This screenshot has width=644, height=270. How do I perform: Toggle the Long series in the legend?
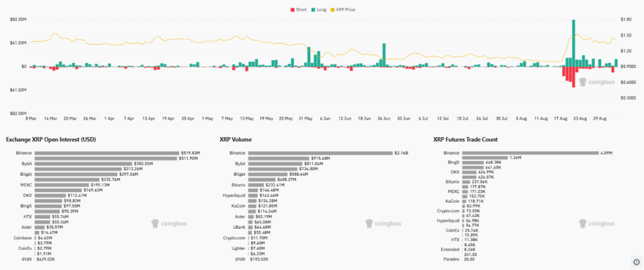(318, 9)
